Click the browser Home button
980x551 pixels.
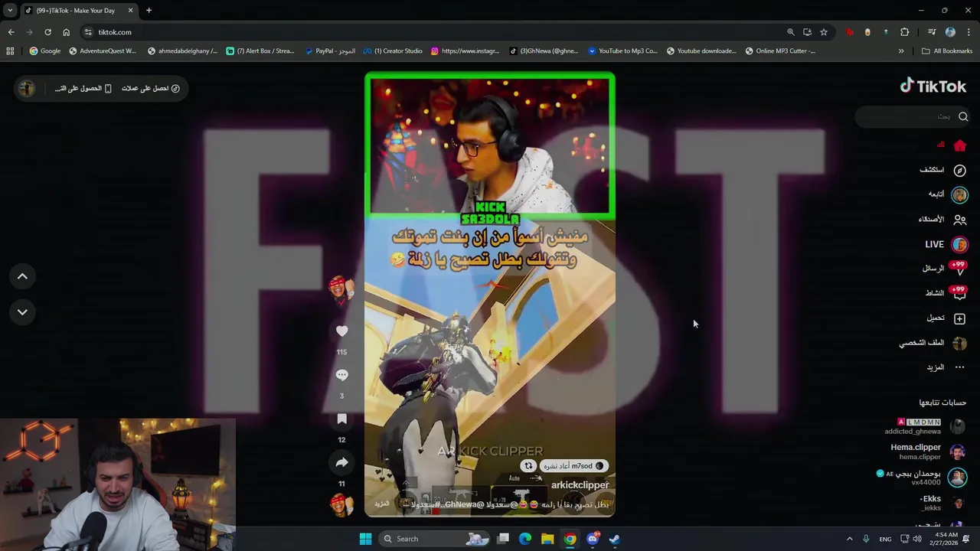click(x=66, y=32)
